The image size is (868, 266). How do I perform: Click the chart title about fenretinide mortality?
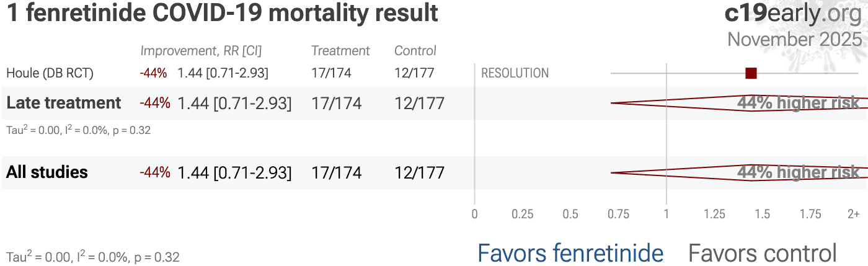[x=222, y=14]
